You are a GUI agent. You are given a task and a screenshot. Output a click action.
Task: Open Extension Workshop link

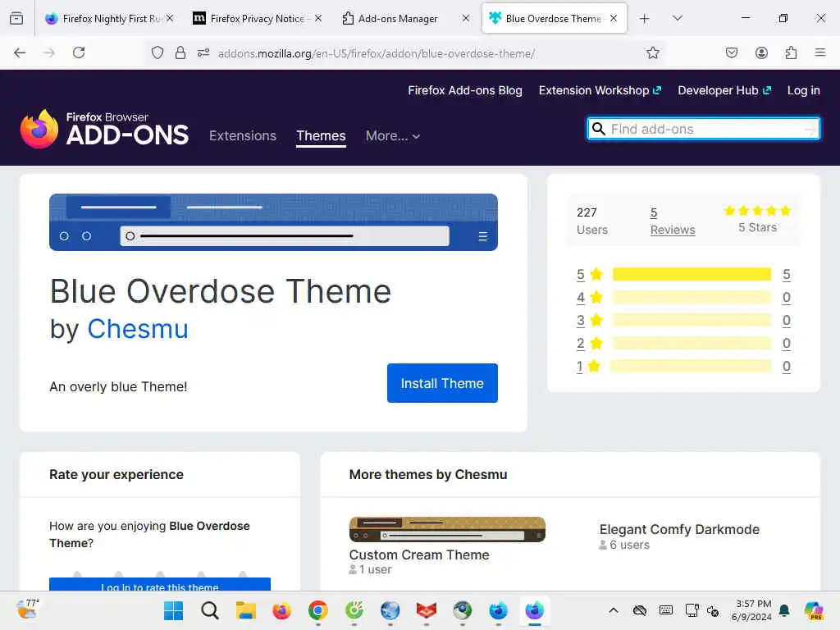[600, 90]
